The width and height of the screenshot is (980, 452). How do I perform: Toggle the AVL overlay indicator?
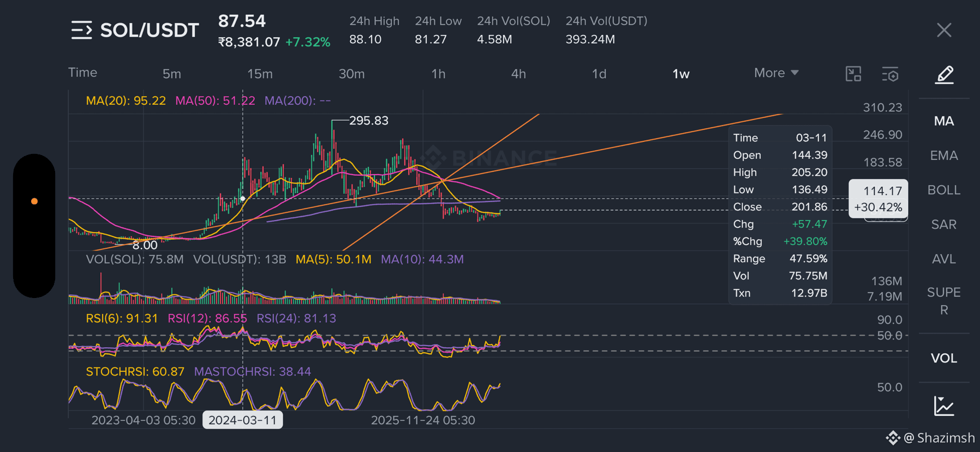[944, 259]
